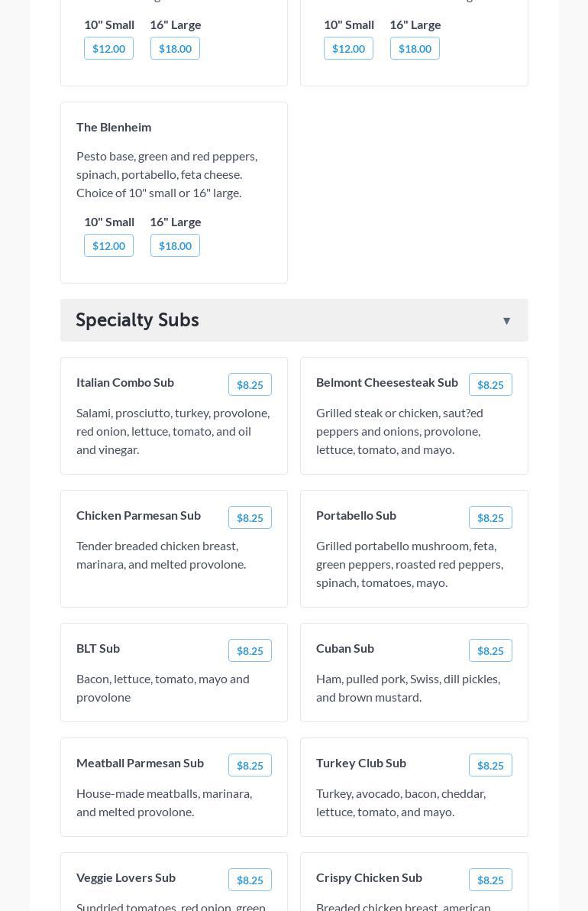
Task: Select the Chicken Parmesan Sub card description
Action: click(161, 555)
